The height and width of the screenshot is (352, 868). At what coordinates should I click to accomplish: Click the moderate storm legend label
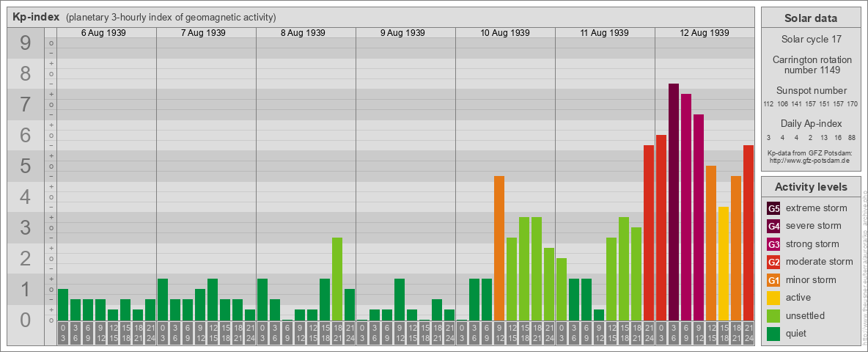click(x=820, y=262)
